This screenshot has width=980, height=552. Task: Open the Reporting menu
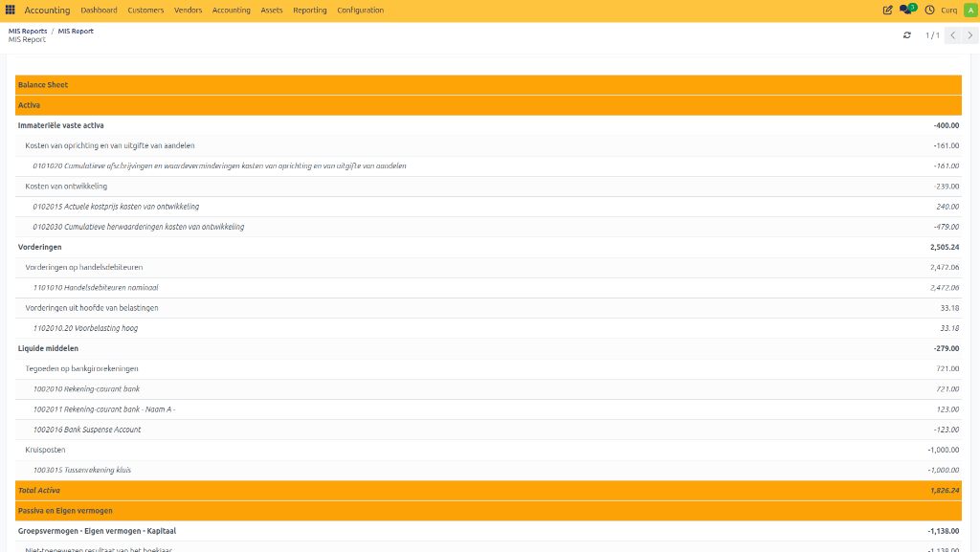(310, 10)
